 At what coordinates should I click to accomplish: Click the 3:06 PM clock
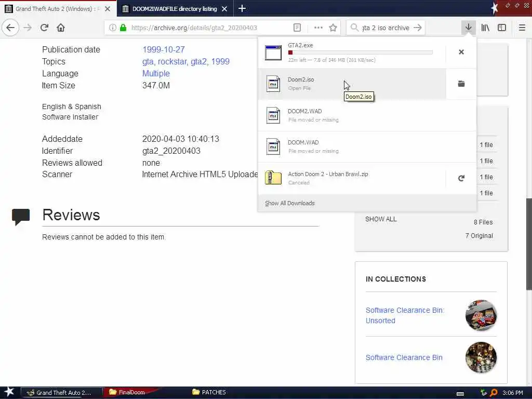pos(513,393)
